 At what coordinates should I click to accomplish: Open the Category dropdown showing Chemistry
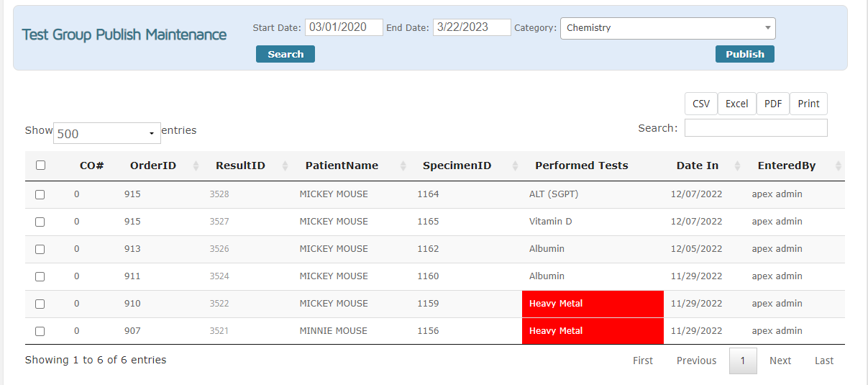tap(668, 28)
